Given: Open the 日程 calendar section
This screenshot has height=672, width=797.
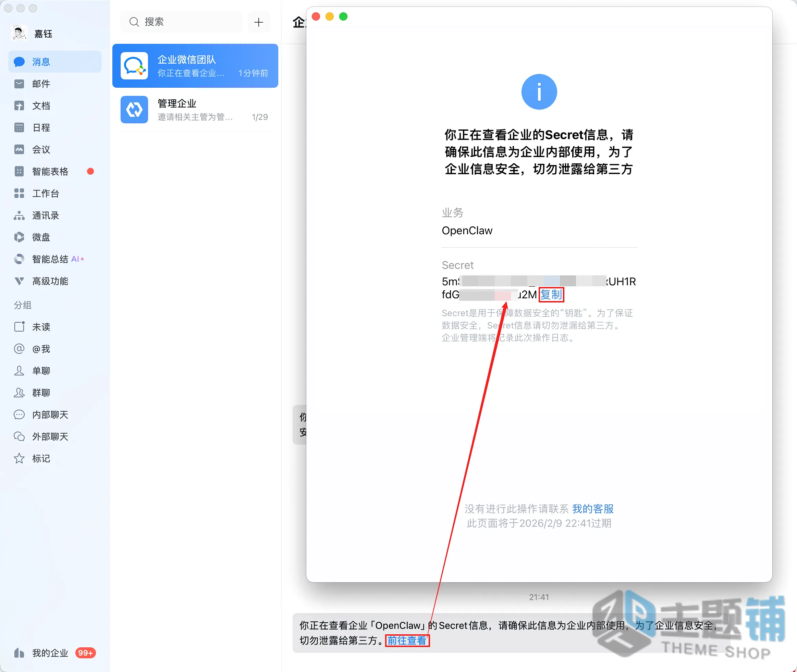Looking at the screenshot, I should click(55, 128).
